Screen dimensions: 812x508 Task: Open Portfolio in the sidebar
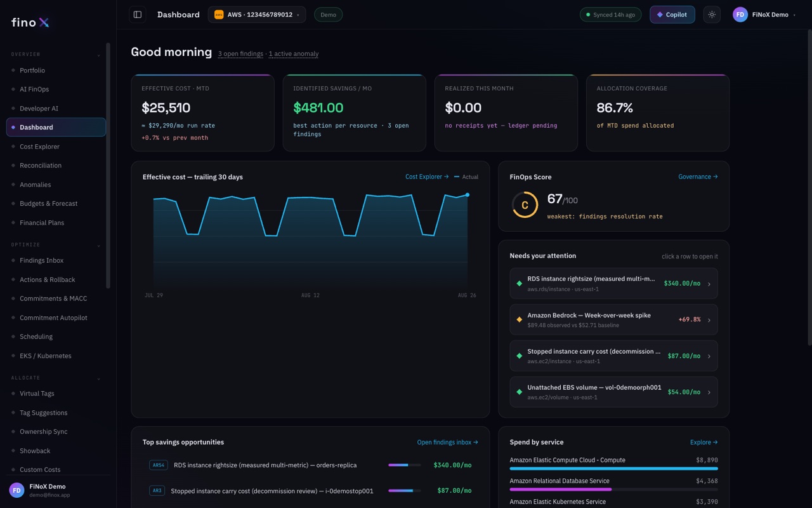click(x=56, y=70)
